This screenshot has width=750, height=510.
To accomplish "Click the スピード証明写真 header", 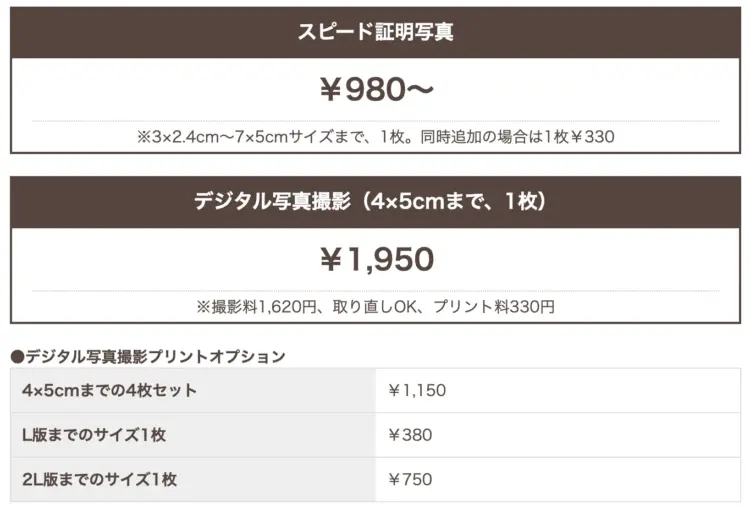I will [x=375, y=32].
